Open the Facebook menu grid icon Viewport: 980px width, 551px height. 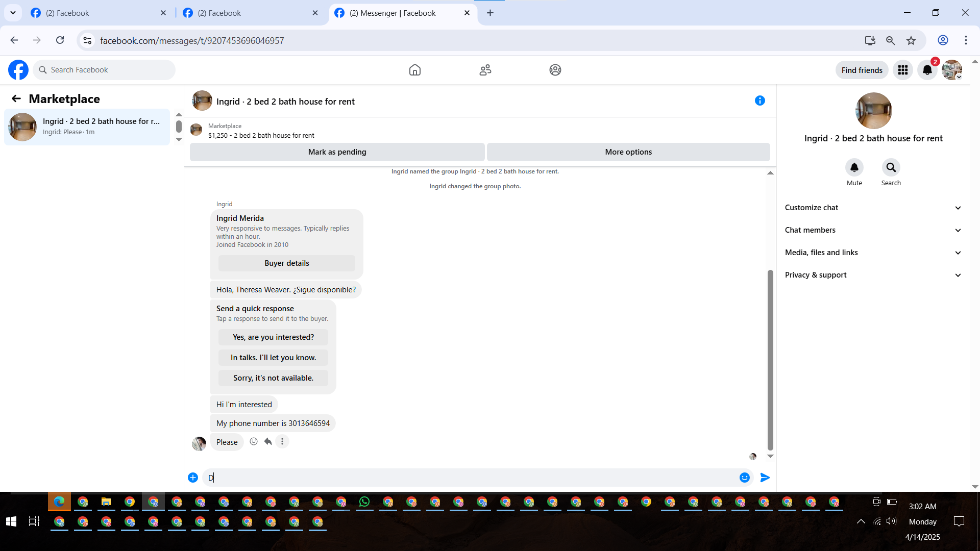[902, 70]
